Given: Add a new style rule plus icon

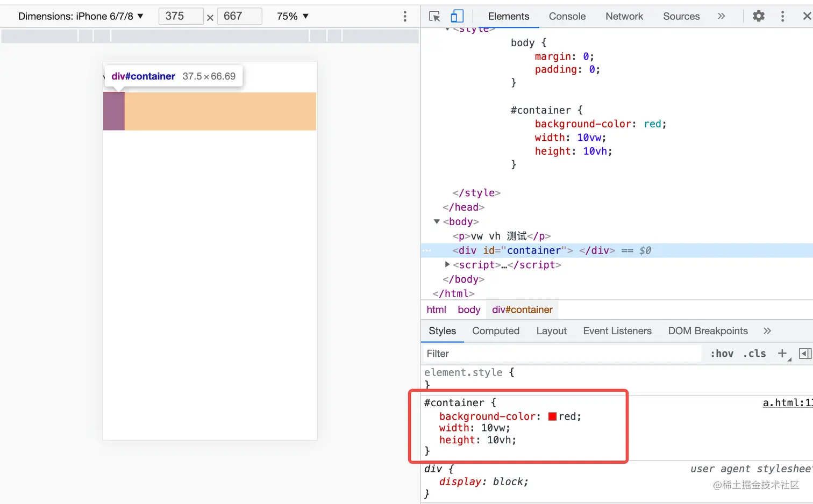Looking at the screenshot, I should pos(782,354).
